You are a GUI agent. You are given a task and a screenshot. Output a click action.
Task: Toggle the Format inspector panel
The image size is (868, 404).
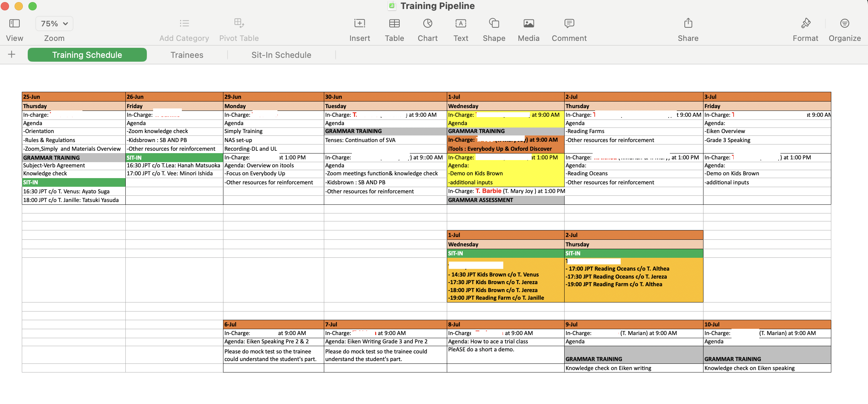click(x=805, y=24)
